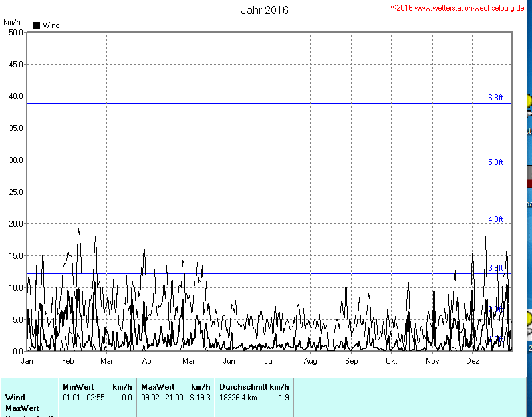Select the "Jun" month label on the x-axis
532x417 pixels.
[x=229, y=361]
